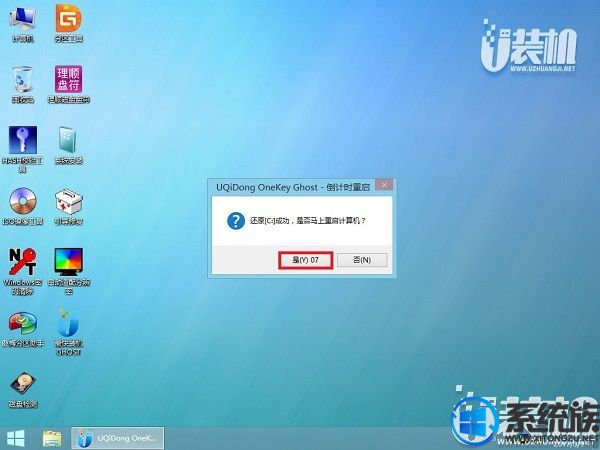600x450 pixels.
Task: Click the blue question mark dialog icon
Action: pos(236,221)
